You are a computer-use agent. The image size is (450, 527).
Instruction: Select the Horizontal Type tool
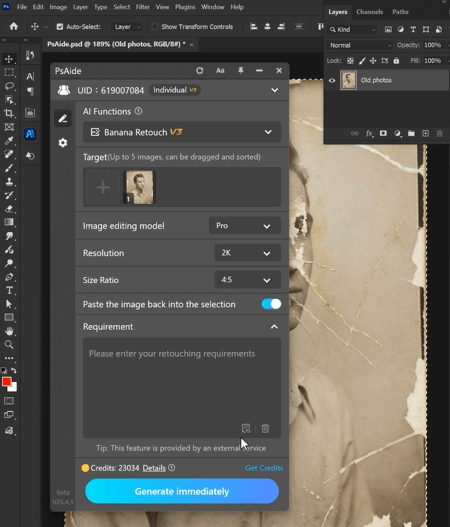click(9, 290)
